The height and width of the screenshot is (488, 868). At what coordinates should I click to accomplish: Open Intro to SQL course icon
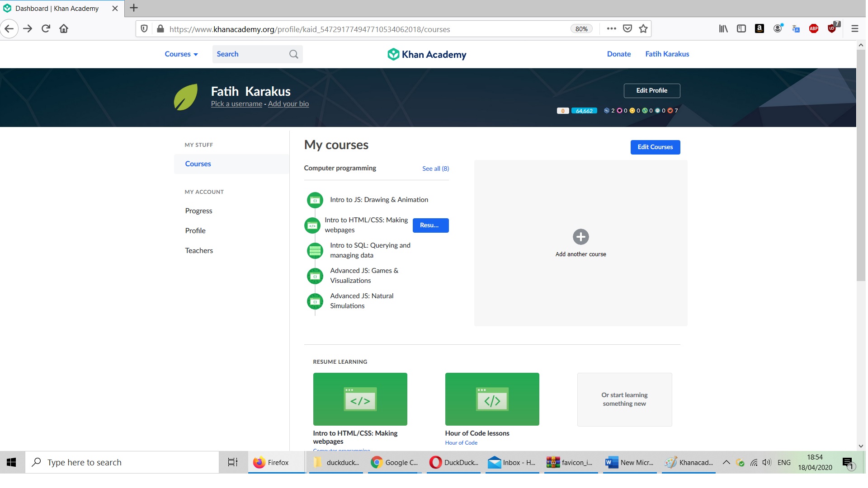click(315, 250)
